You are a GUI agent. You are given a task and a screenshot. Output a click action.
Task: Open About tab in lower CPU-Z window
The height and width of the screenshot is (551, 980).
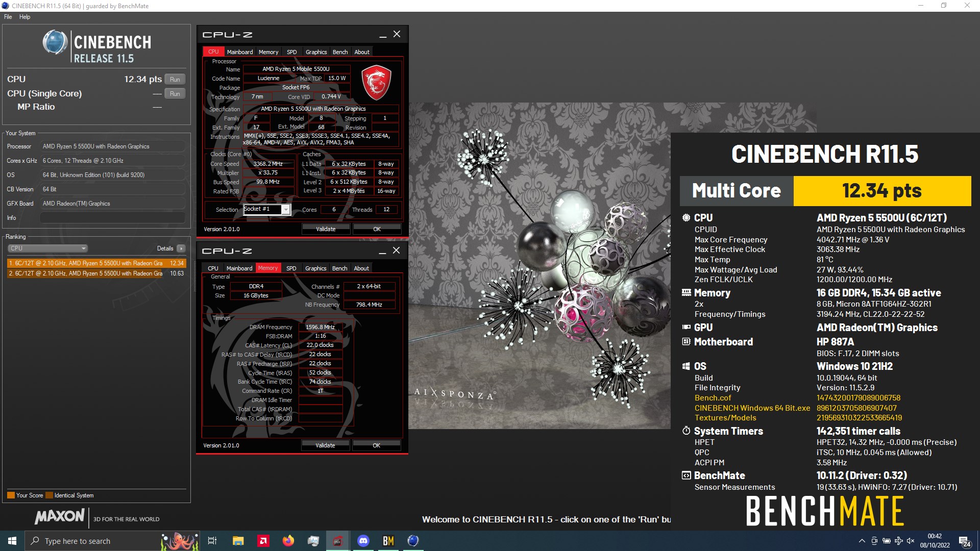361,268
